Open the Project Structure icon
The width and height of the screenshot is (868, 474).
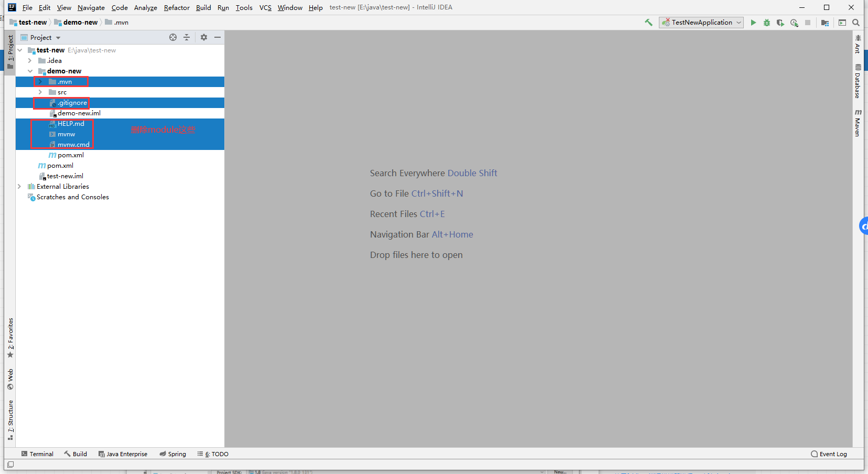[825, 23]
